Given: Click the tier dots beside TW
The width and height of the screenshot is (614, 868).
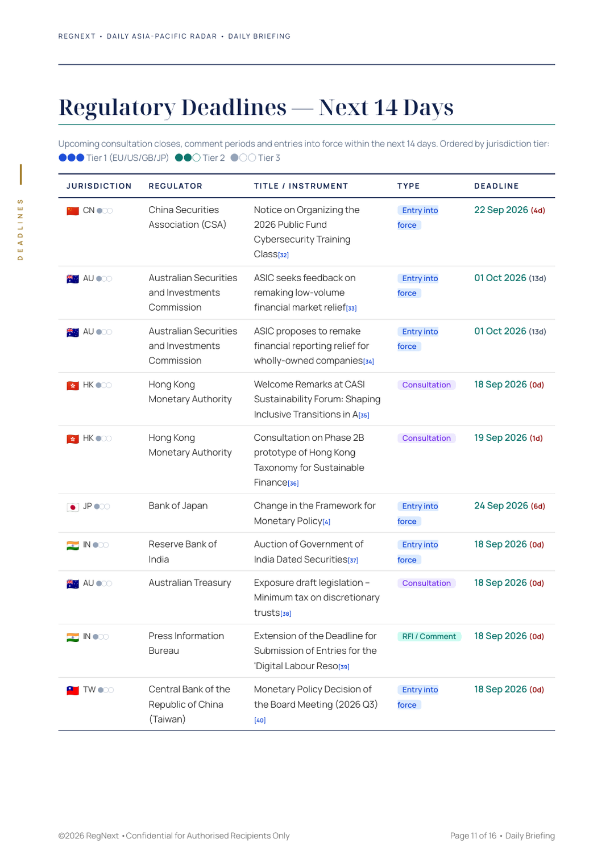Looking at the screenshot, I should point(106,690).
